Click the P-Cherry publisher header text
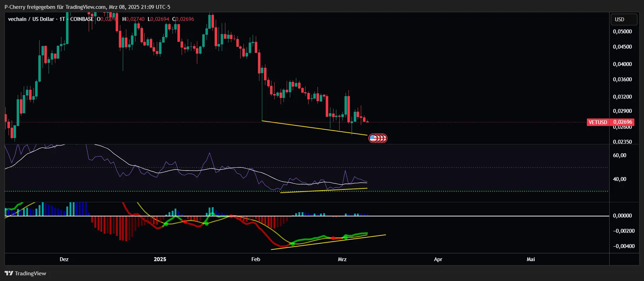 (87, 7)
